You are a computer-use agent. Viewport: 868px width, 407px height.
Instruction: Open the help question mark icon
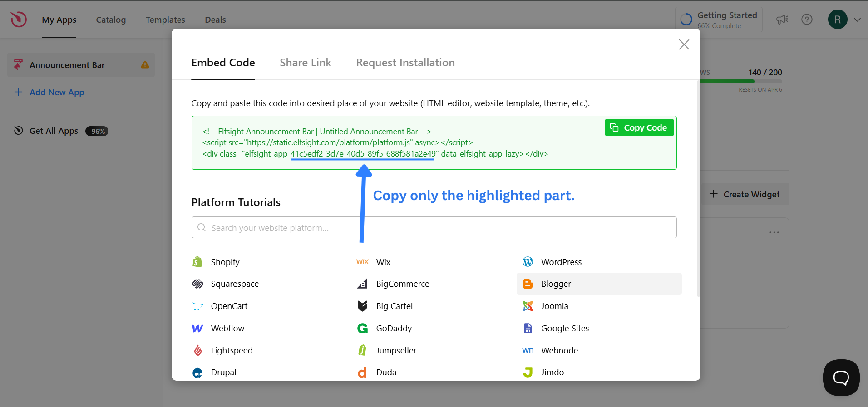pos(807,20)
